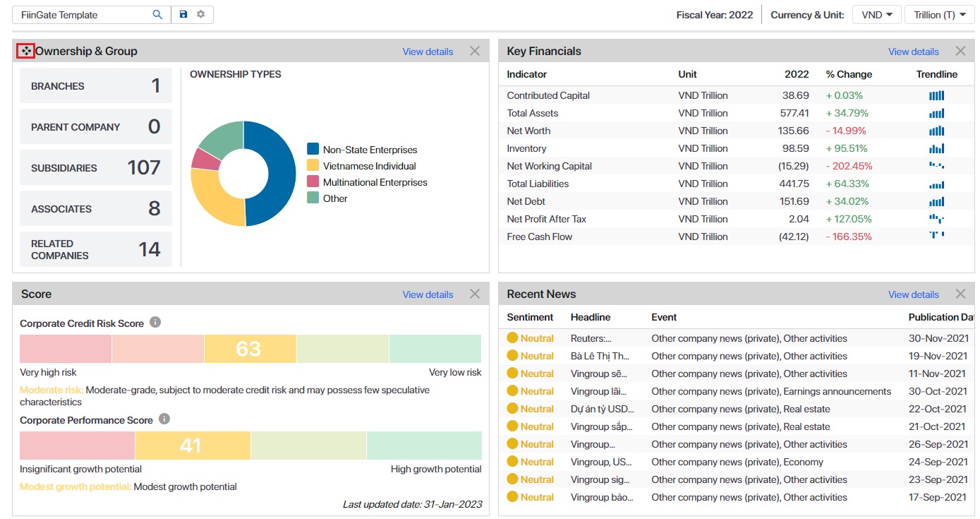The width and height of the screenshot is (980, 519).
Task: Open the VND currency dropdown
Action: click(x=876, y=15)
